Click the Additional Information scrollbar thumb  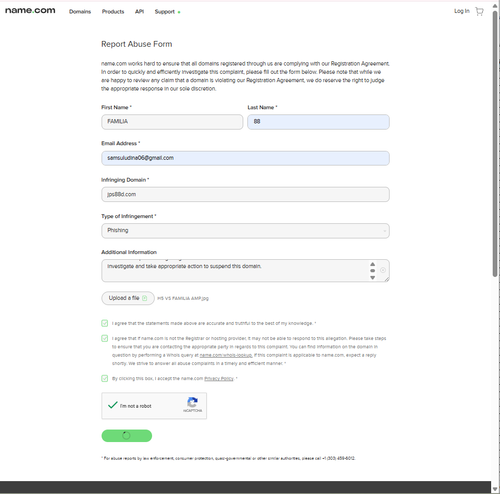pos(373,271)
